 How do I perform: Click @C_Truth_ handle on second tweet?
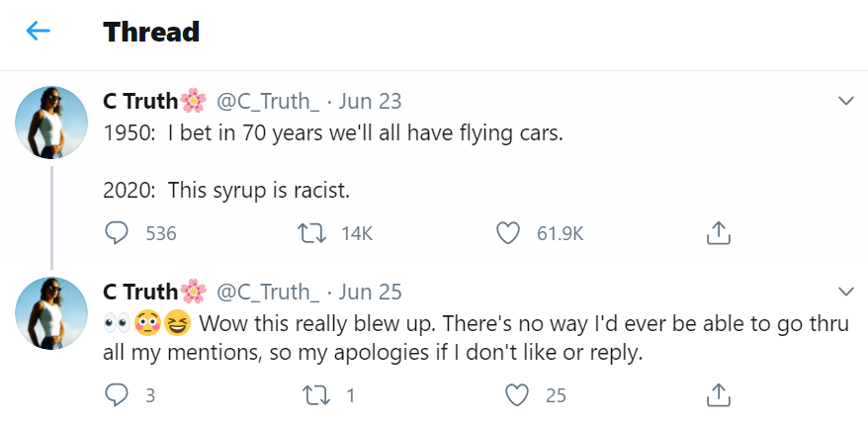[x=267, y=292]
